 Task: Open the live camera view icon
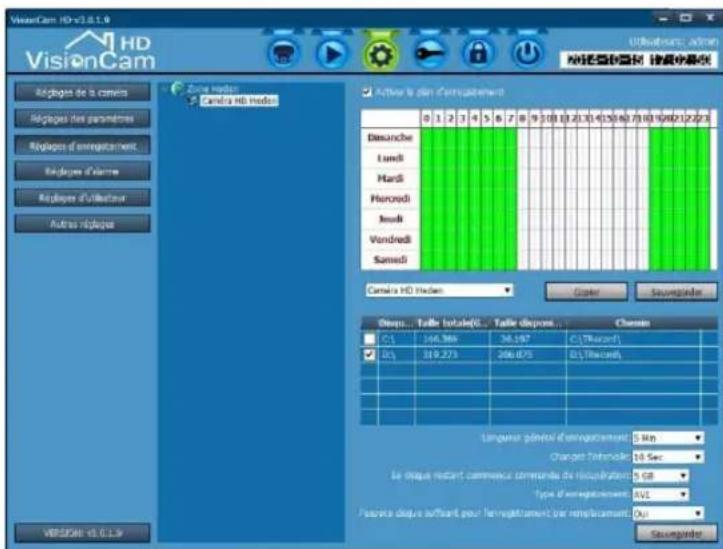click(284, 54)
